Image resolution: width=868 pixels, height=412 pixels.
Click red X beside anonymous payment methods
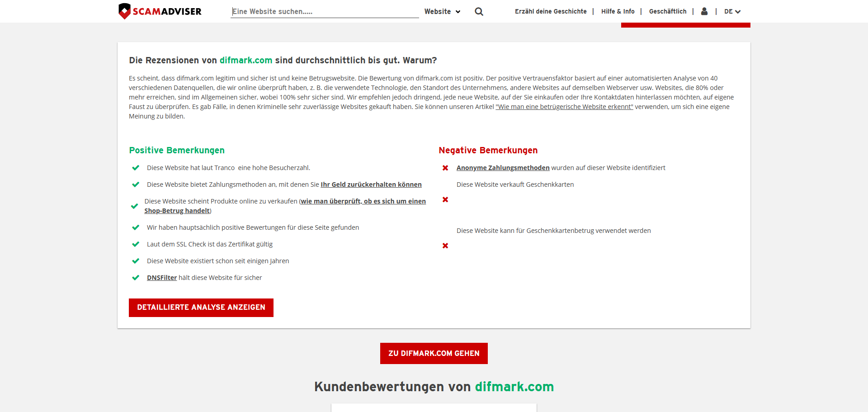[445, 168]
